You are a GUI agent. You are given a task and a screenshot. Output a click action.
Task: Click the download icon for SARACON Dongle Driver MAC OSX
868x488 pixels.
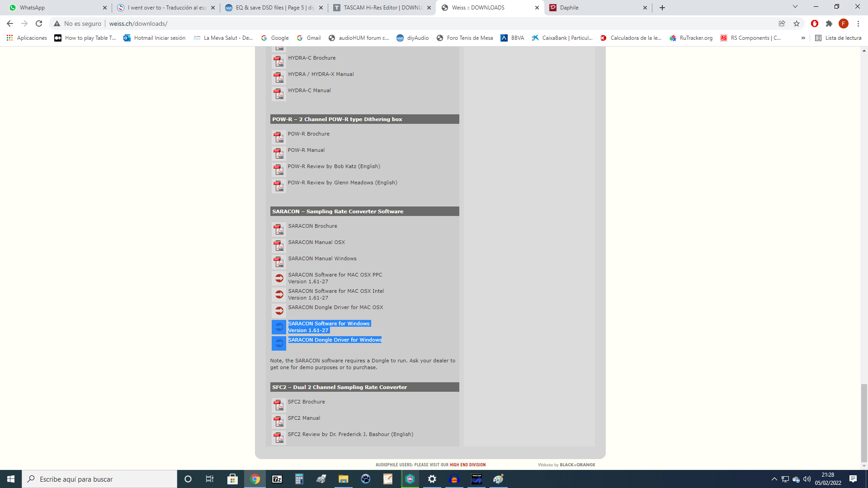[x=279, y=311]
